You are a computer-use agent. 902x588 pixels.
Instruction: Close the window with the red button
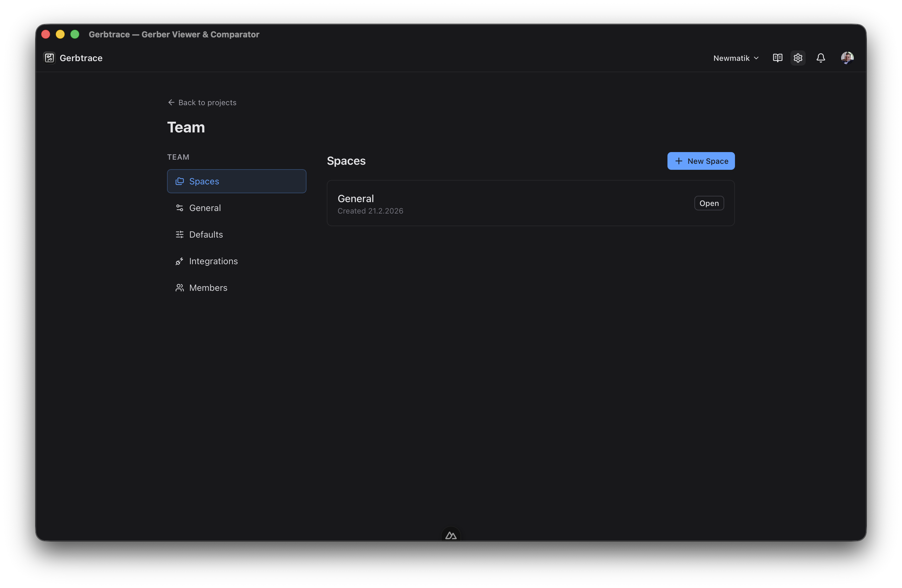(46, 35)
